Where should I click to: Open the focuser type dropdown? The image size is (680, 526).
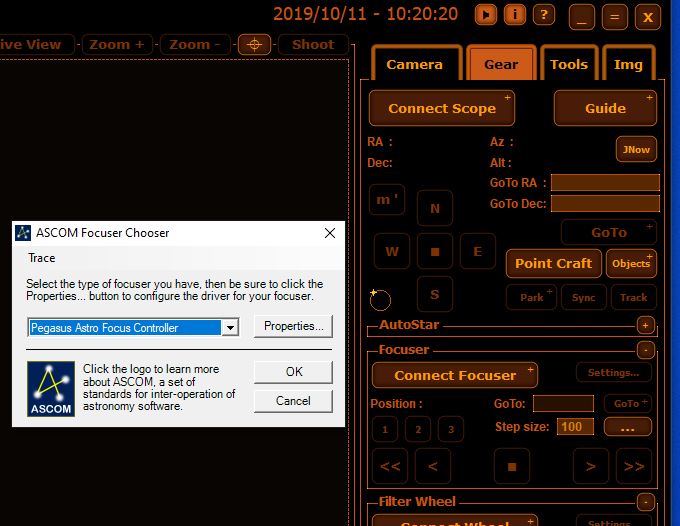point(231,327)
